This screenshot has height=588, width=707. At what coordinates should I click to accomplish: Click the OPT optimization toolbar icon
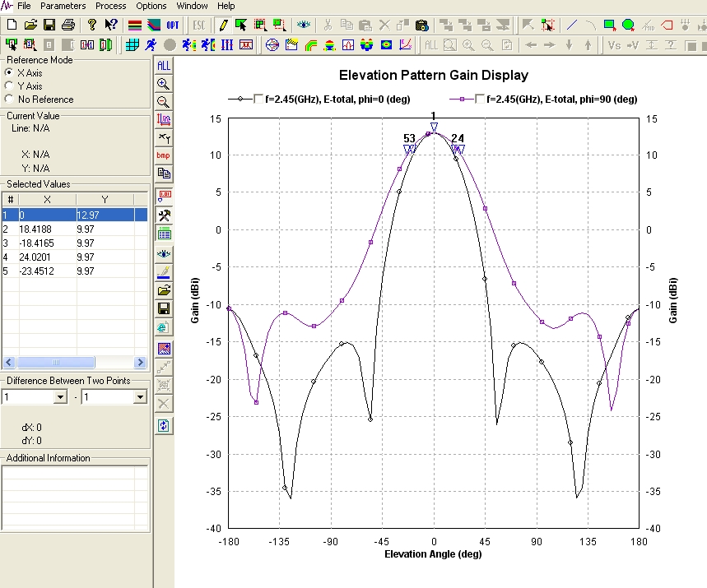pyautogui.click(x=174, y=25)
